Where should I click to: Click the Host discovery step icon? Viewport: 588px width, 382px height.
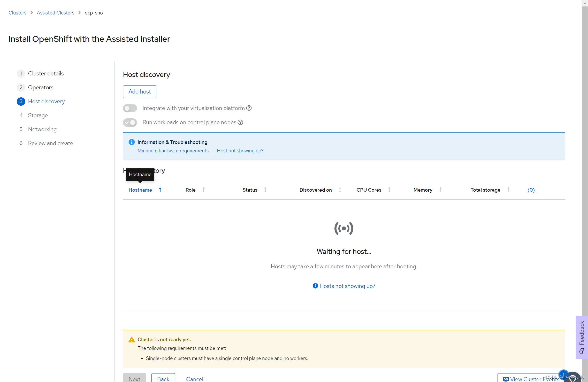tap(21, 102)
